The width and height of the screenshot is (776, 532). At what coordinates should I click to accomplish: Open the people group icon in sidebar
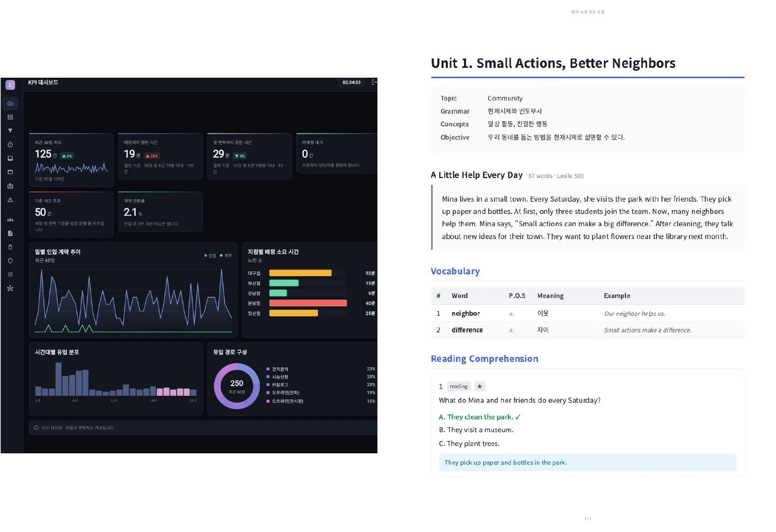(x=10, y=220)
